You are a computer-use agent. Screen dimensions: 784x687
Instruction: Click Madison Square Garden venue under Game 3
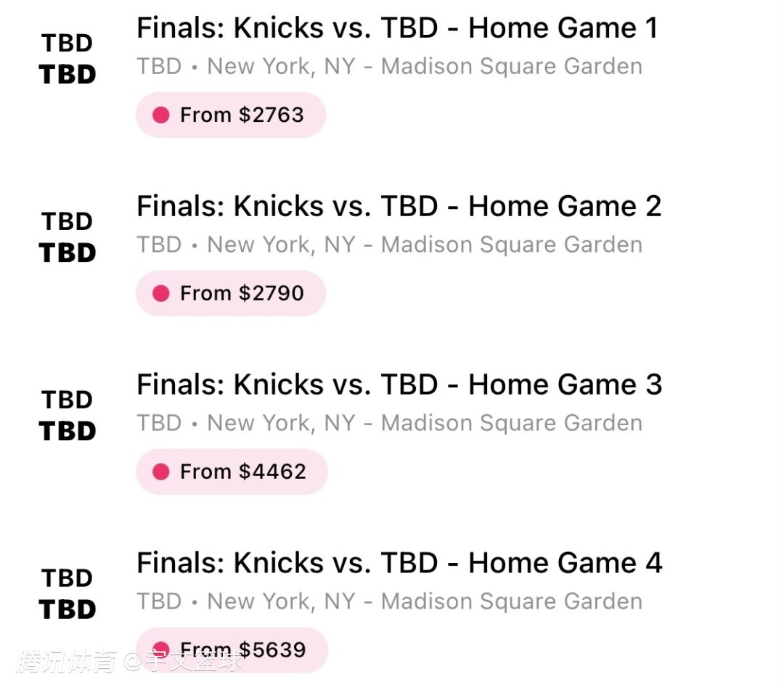point(512,423)
